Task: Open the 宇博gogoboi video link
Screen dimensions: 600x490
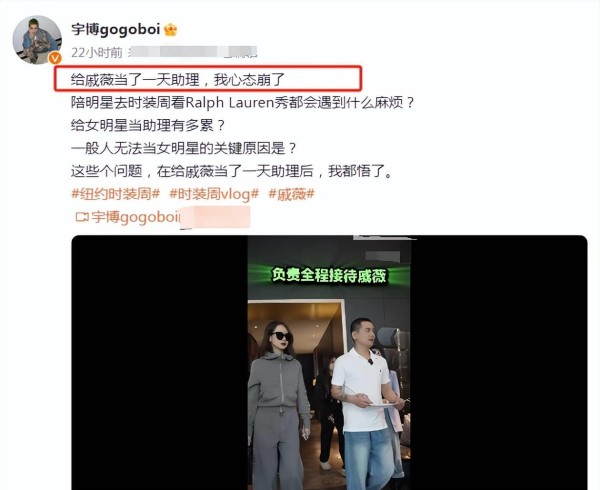Action: (135, 217)
